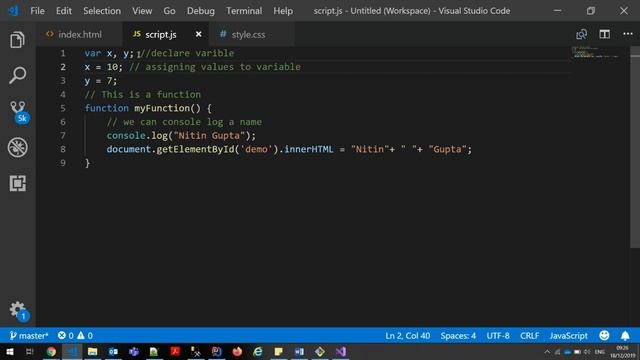Click 'innerHTML' on line 8
This screenshot has width=640, height=360.
click(309, 149)
